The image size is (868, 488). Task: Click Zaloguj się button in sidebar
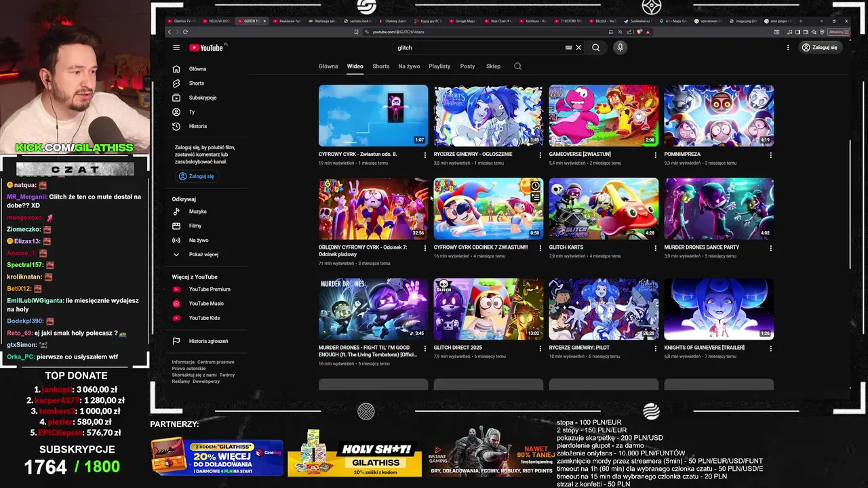(196, 176)
